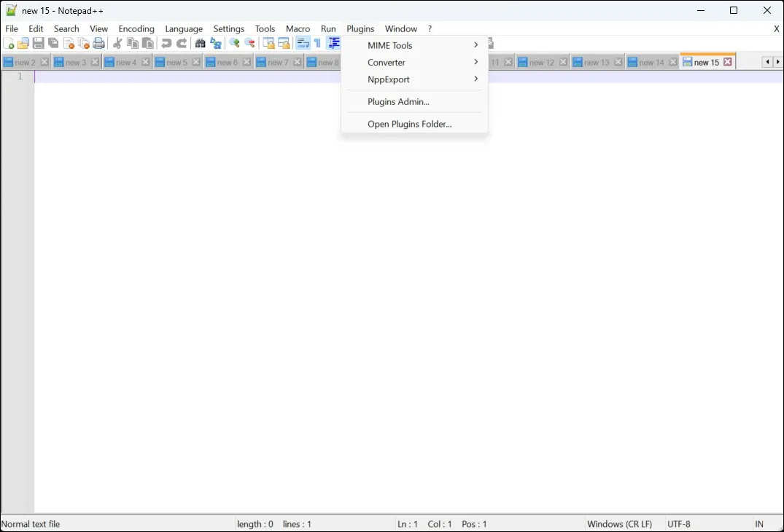Viewport: 784px width, 532px height.
Task: Switch to the new 12 tab
Action: (539, 63)
